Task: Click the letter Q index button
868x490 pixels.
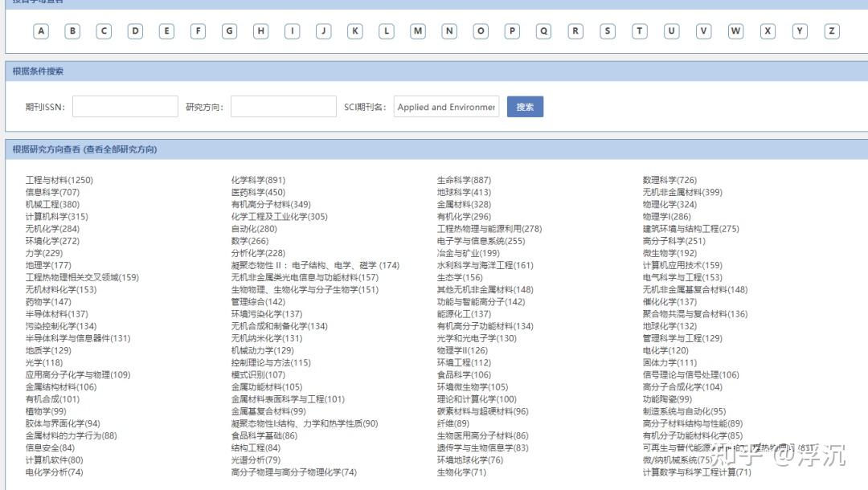Action: pos(543,31)
